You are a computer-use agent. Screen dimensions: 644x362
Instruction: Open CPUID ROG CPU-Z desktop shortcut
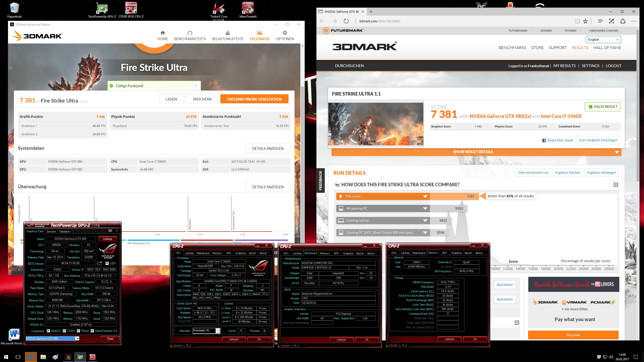click(131, 10)
